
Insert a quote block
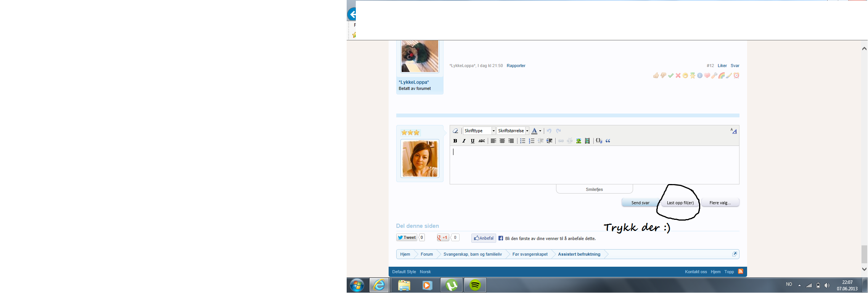point(608,141)
